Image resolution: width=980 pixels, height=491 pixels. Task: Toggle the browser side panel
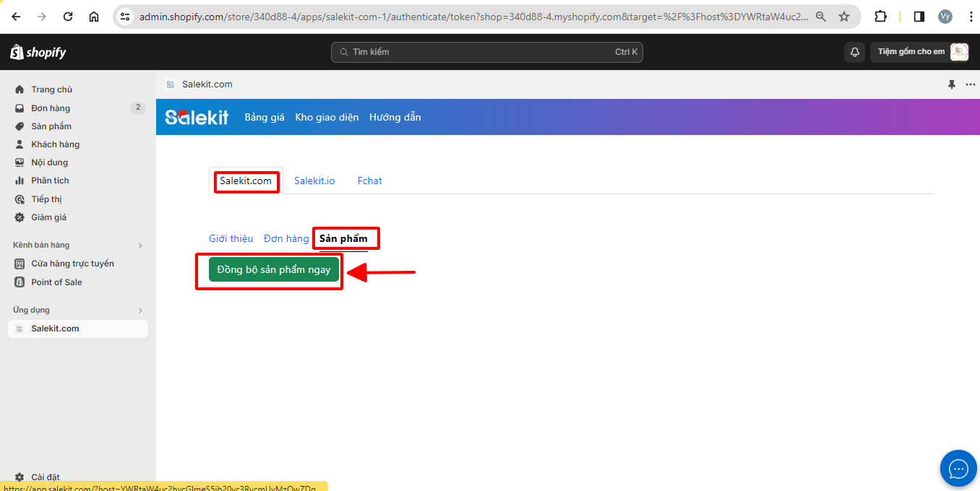pos(919,17)
